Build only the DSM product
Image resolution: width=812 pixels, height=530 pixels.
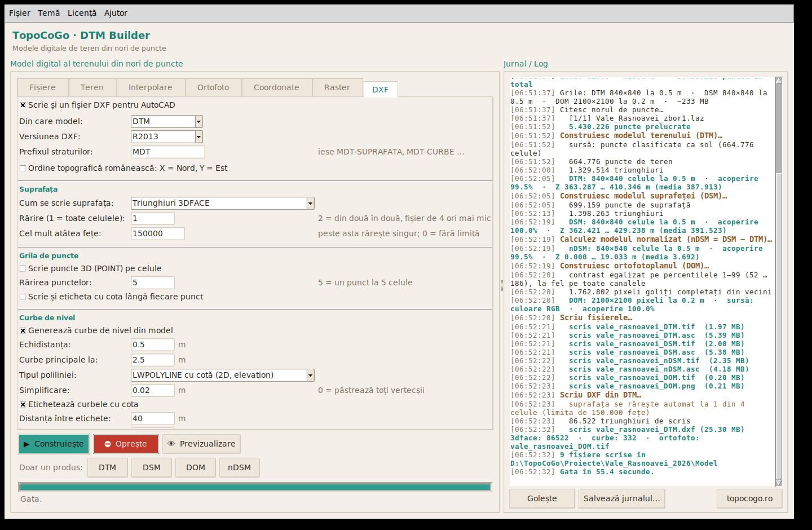click(152, 467)
